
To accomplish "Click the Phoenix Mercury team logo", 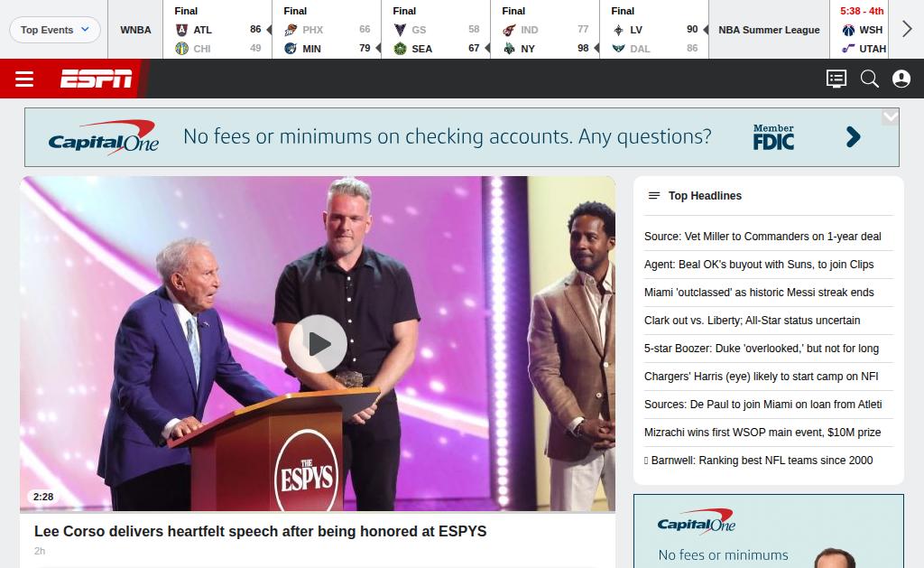I will pos(291,30).
